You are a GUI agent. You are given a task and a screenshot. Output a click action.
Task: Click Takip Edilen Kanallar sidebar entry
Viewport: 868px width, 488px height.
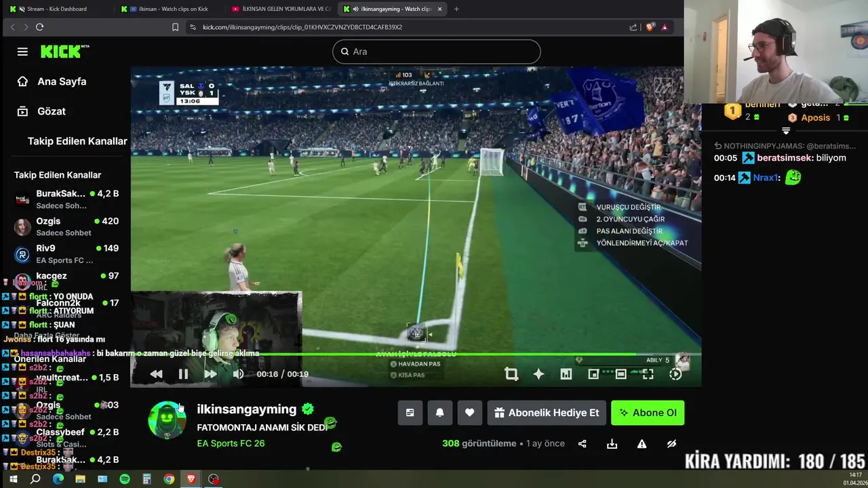coord(77,141)
